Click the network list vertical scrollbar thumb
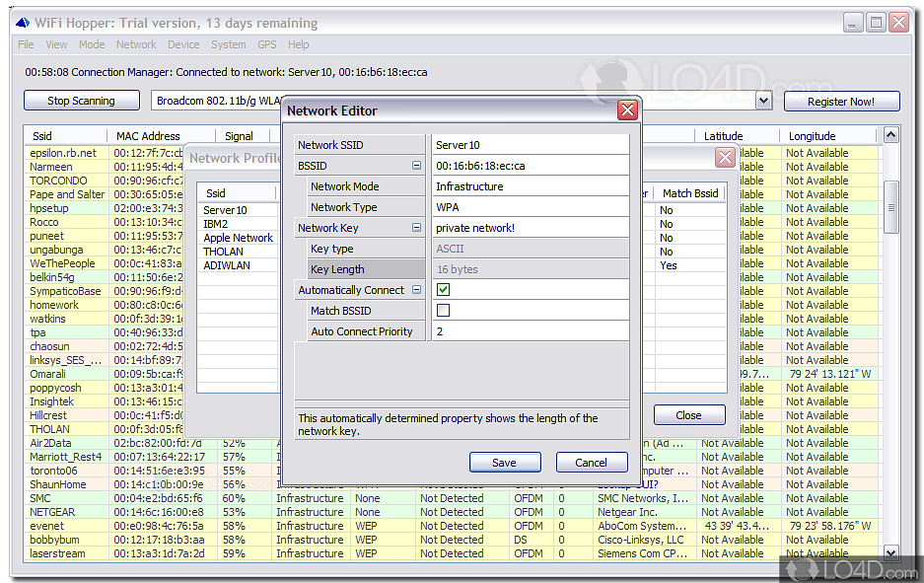Screen dimensions: 924x583 click(890, 207)
